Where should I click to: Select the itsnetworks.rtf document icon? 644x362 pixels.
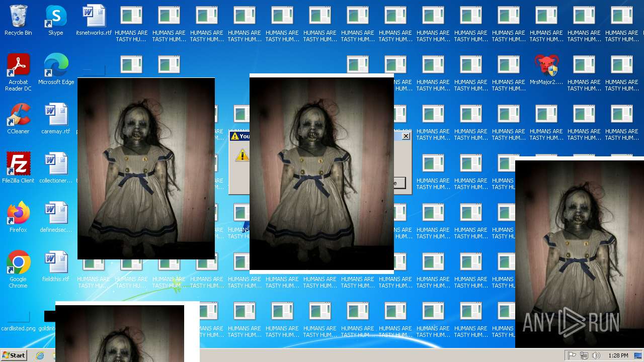click(94, 21)
